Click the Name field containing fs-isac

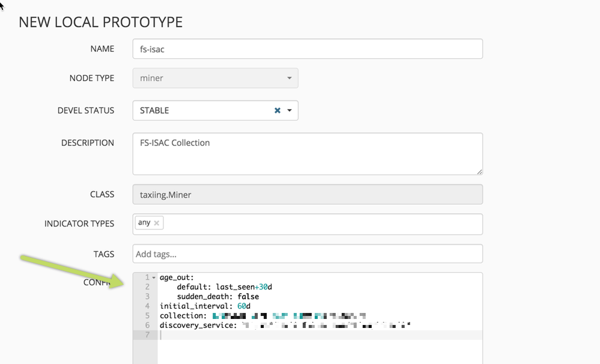tap(307, 49)
